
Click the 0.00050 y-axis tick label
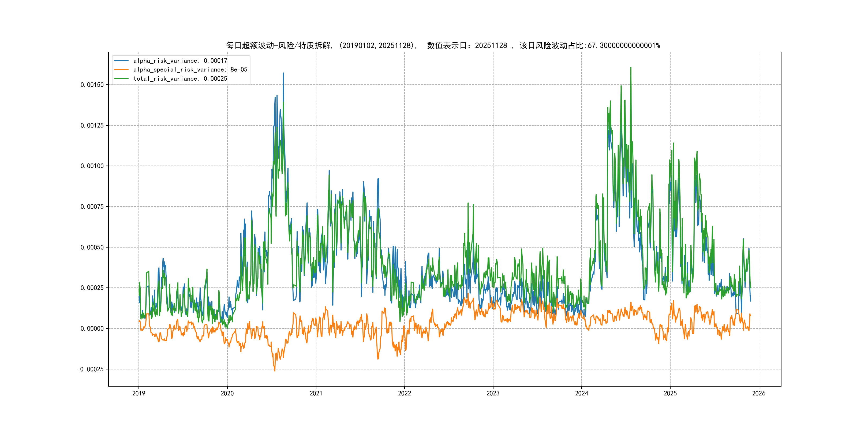click(x=92, y=247)
